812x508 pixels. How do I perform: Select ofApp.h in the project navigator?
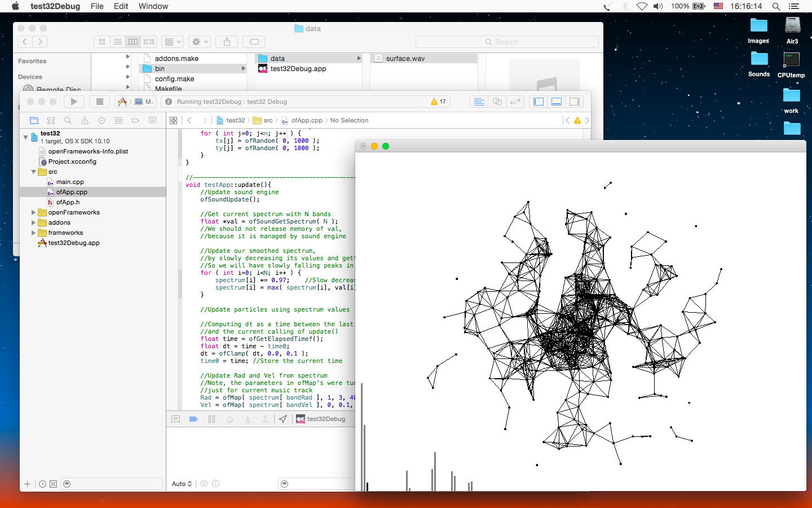(x=68, y=202)
